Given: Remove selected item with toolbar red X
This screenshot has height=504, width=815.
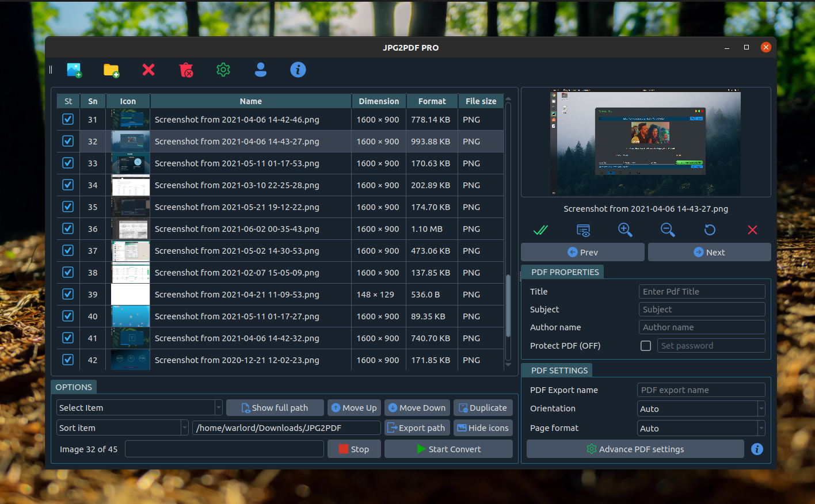Looking at the screenshot, I should pos(148,70).
